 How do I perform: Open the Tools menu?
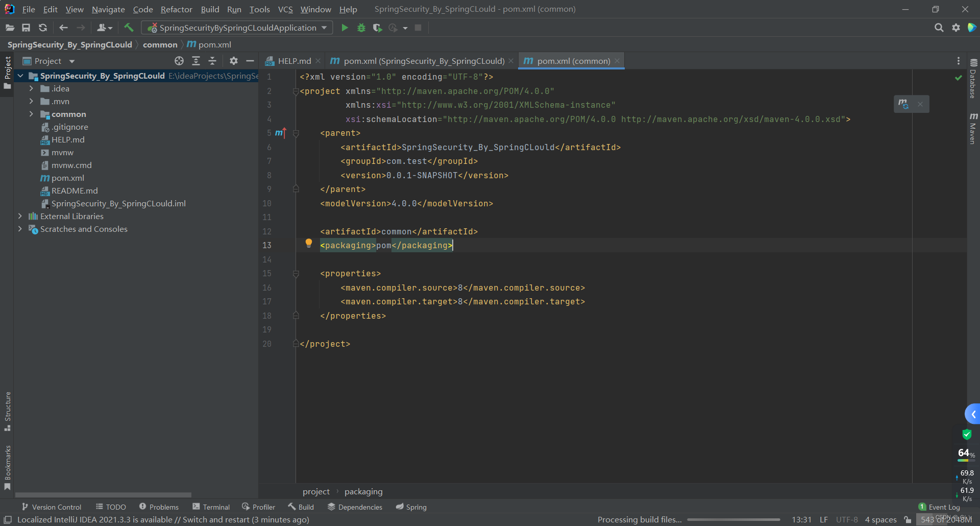[x=259, y=9]
